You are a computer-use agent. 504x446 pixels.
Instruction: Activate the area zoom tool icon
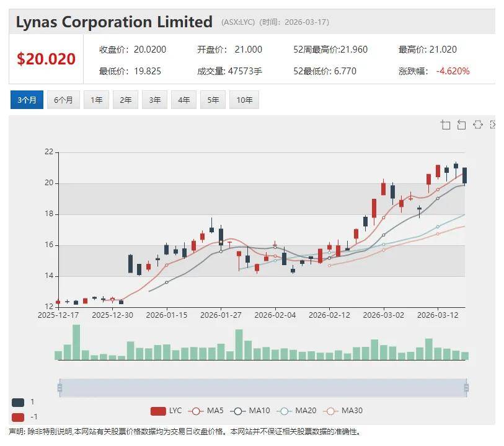[x=446, y=125]
